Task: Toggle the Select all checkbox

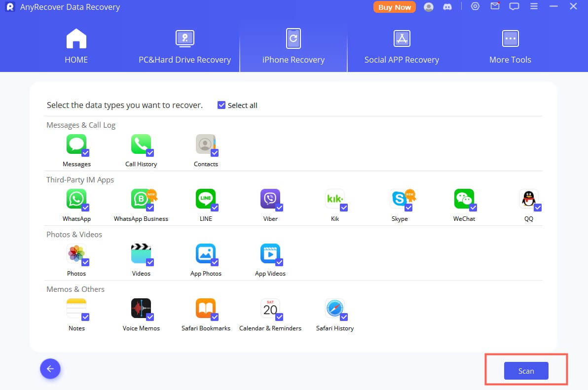Action: pos(221,105)
